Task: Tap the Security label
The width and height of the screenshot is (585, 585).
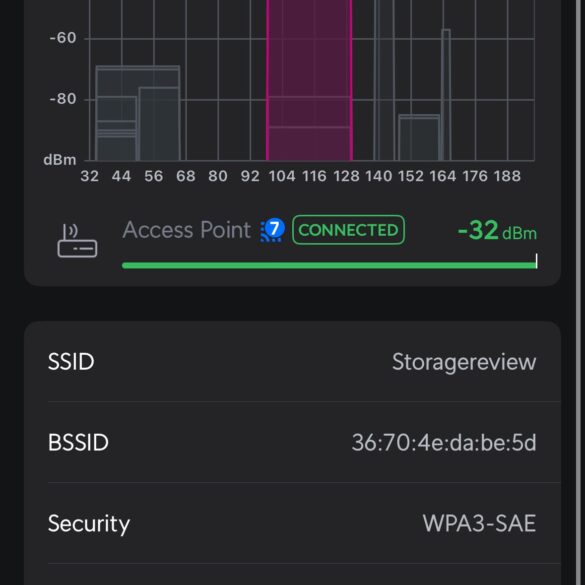Action: click(89, 524)
